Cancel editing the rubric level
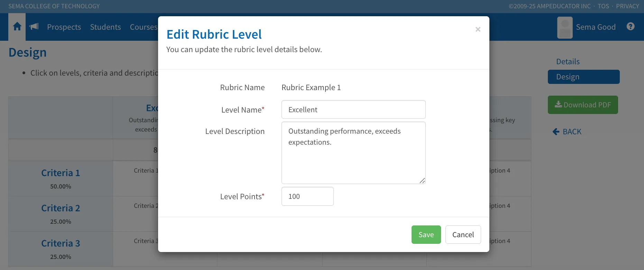The image size is (644, 270). tap(463, 234)
